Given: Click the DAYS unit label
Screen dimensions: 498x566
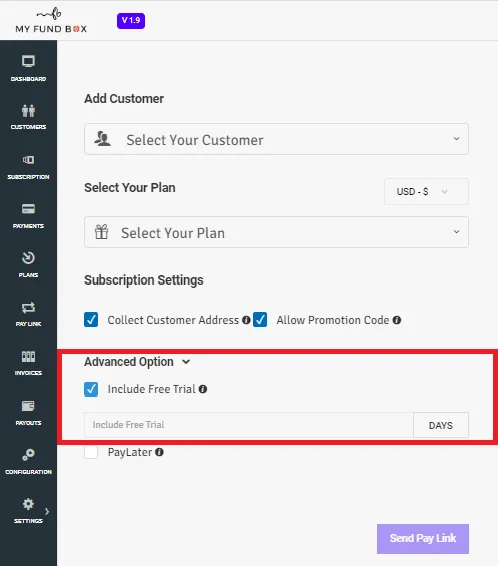Looking at the screenshot, I should click(x=441, y=425).
